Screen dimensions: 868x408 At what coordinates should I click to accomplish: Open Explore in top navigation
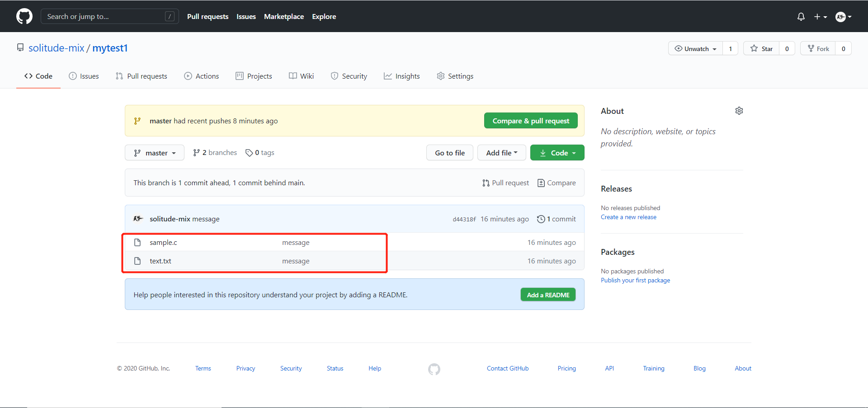click(x=324, y=17)
